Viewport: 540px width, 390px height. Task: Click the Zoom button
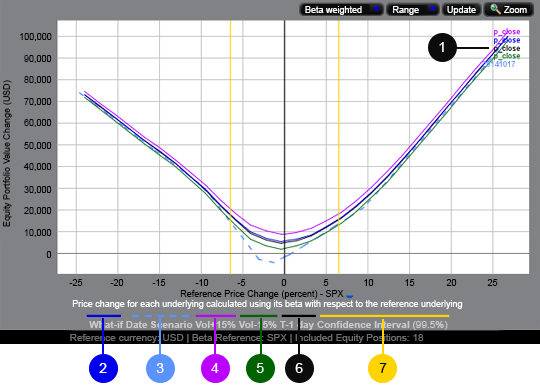pos(509,10)
